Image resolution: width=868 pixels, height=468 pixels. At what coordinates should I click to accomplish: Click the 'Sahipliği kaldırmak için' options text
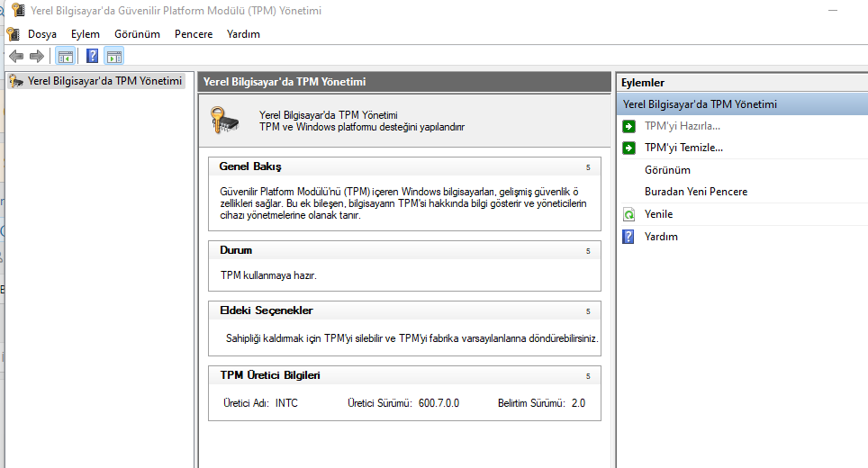click(x=411, y=338)
